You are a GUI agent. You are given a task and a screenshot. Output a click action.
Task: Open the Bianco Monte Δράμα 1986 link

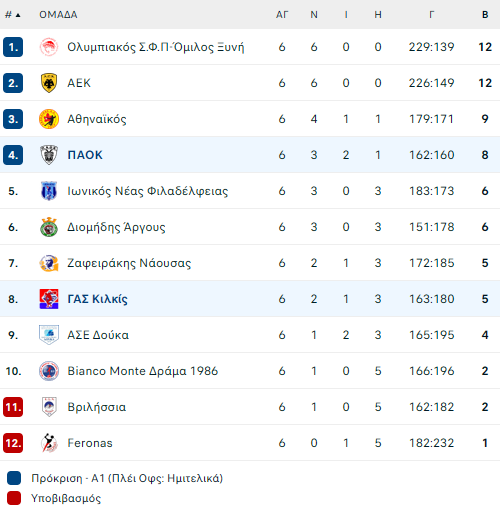[143, 371]
